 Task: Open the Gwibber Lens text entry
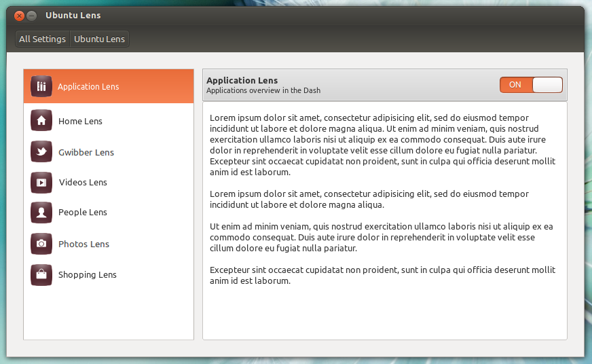pyautogui.click(x=86, y=153)
